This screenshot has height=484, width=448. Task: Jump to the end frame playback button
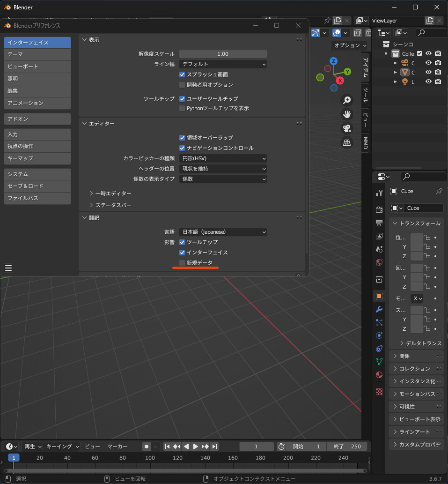pos(214,447)
